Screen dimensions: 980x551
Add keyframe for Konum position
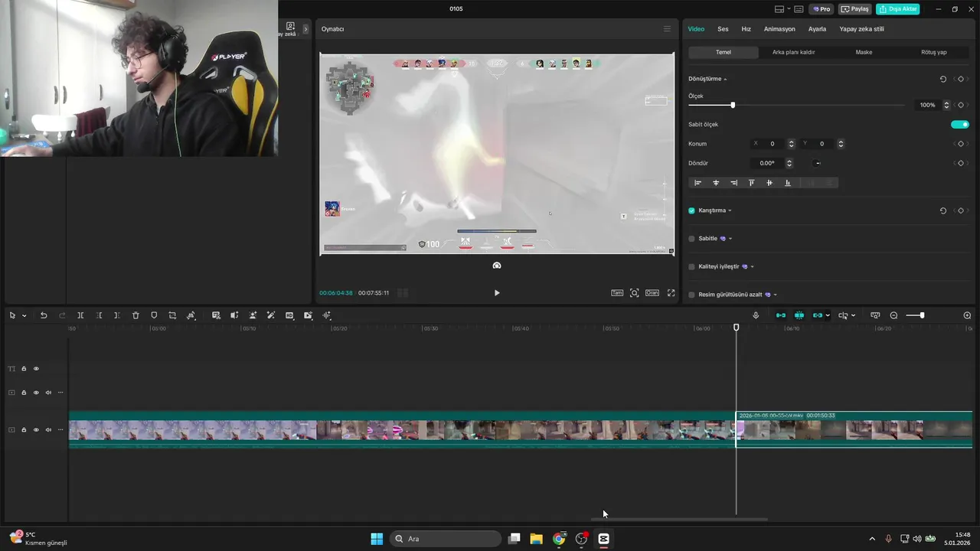[961, 144]
